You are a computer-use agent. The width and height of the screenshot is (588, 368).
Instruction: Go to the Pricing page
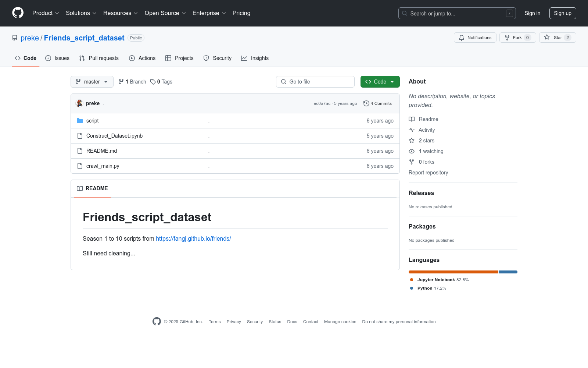click(x=241, y=13)
